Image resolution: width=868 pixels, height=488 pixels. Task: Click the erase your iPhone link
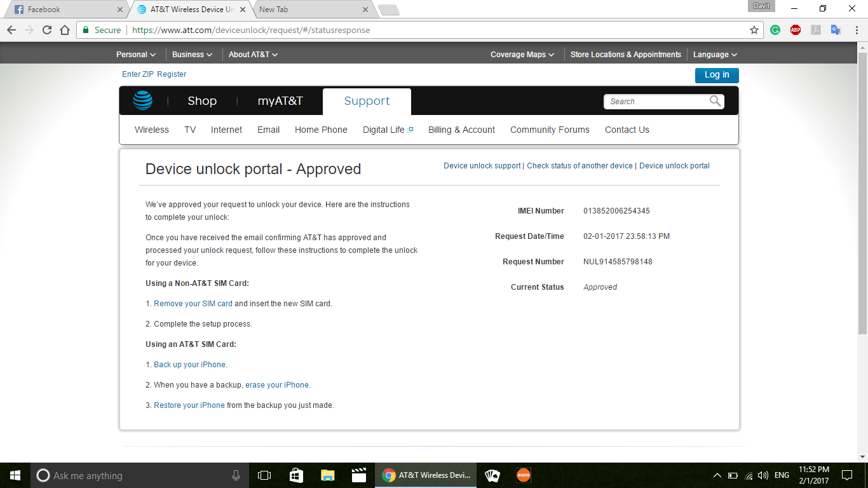(277, 385)
